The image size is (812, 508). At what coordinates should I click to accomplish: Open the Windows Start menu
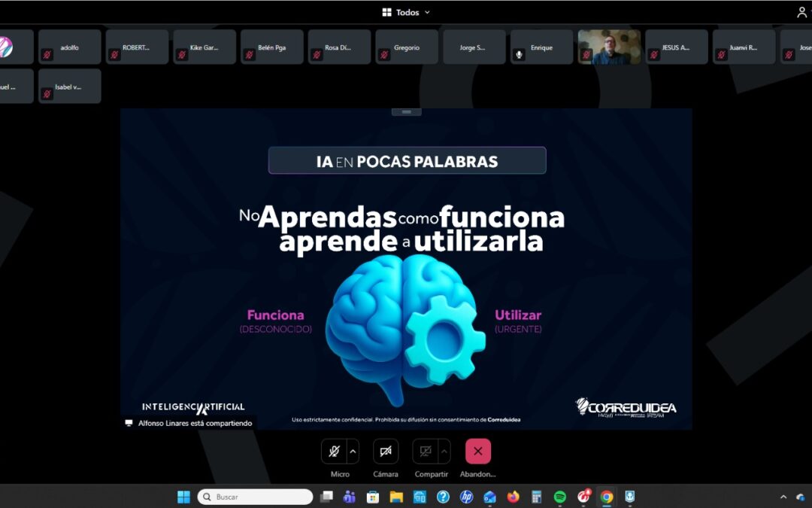(183, 497)
